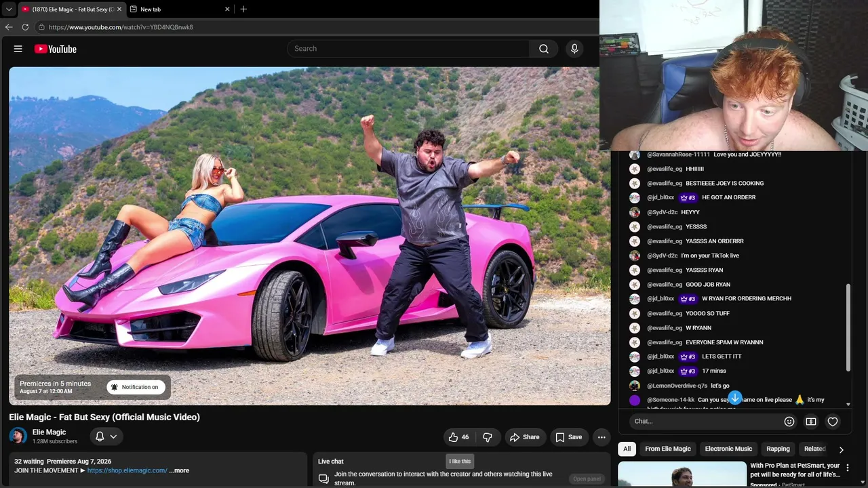
Task: Save the video to a playlist
Action: tap(569, 437)
